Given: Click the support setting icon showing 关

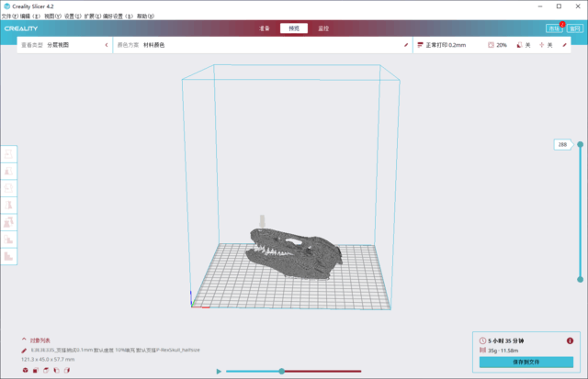Looking at the screenshot, I should 519,45.
